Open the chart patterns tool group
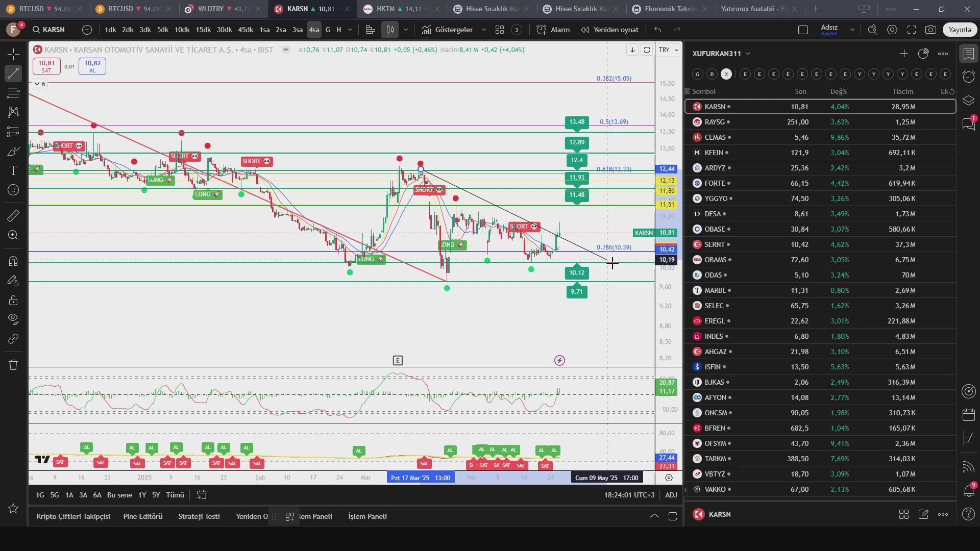This screenshot has height=551, width=980. coord(13,112)
